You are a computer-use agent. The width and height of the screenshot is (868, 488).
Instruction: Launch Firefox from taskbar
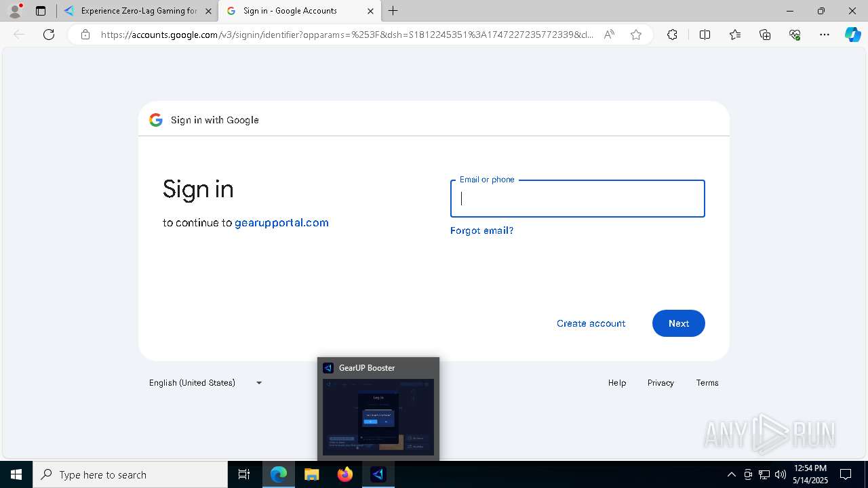click(x=345, y=474)
